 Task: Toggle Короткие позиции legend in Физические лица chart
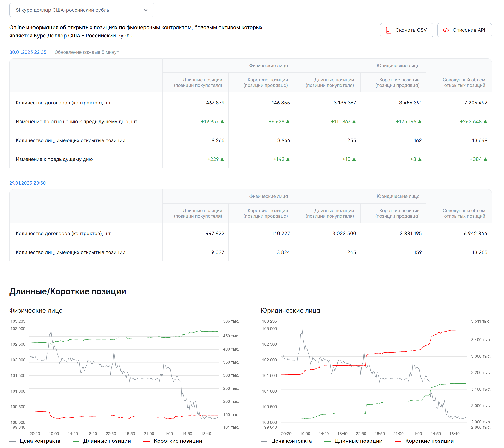178,441
